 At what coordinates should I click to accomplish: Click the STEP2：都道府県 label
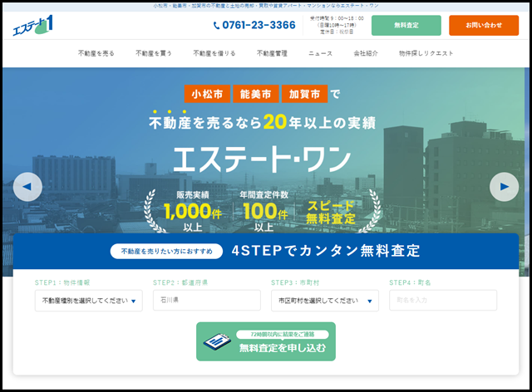[180, 282]
